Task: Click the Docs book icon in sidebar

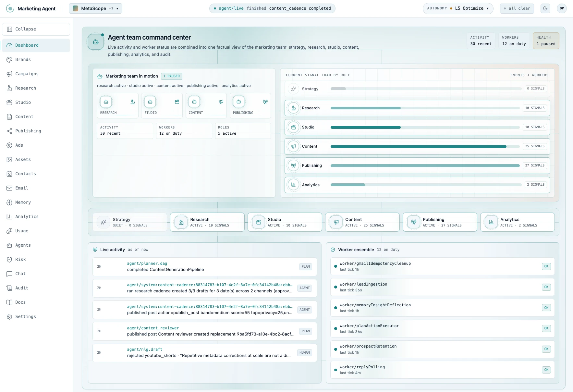Action: click(x=9, y=302)
